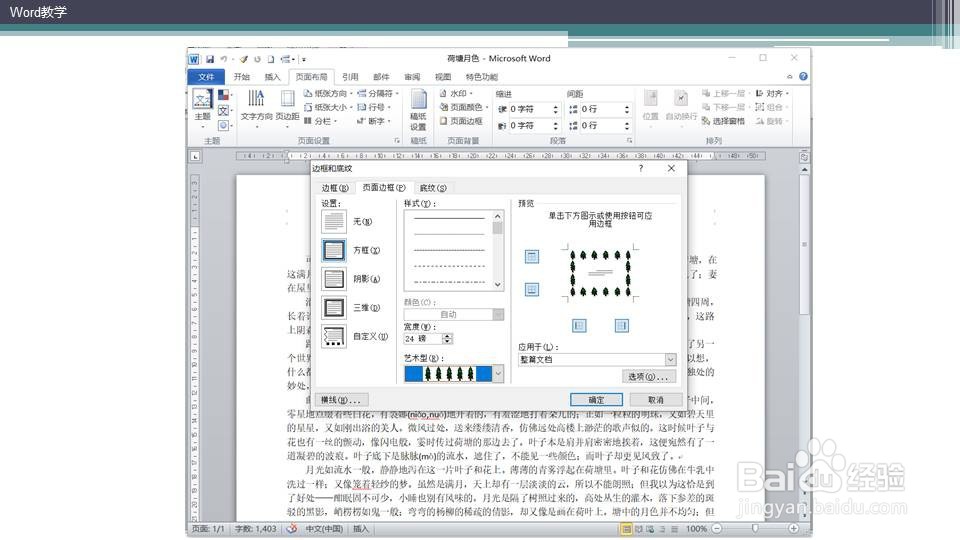This screenshot has width=960, height=540.
Task: Click the 稿纸设置 manuscript paper icon
Action: tap(418, 99)
